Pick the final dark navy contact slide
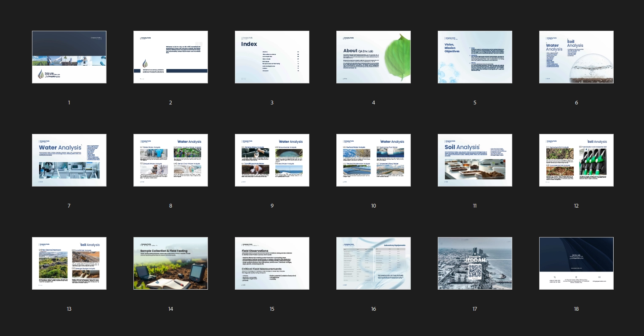Screen dimensions: 644x336 click(576, 263)
